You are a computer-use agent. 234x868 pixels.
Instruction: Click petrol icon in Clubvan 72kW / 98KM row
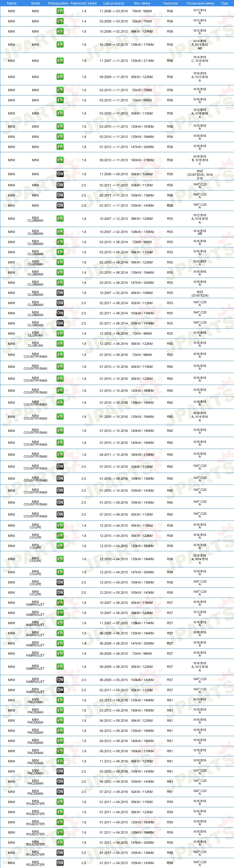(60, 333)
